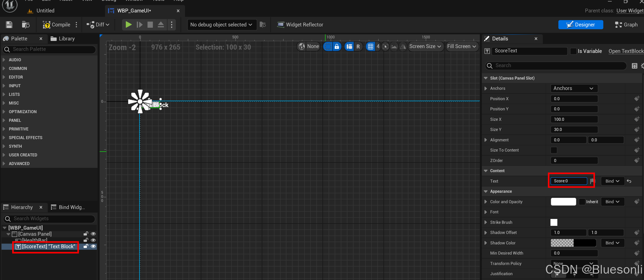This screenshot has height=280, width=644.
Task: Toggle grid snapping icon
Action: click(x=371, y=47)
